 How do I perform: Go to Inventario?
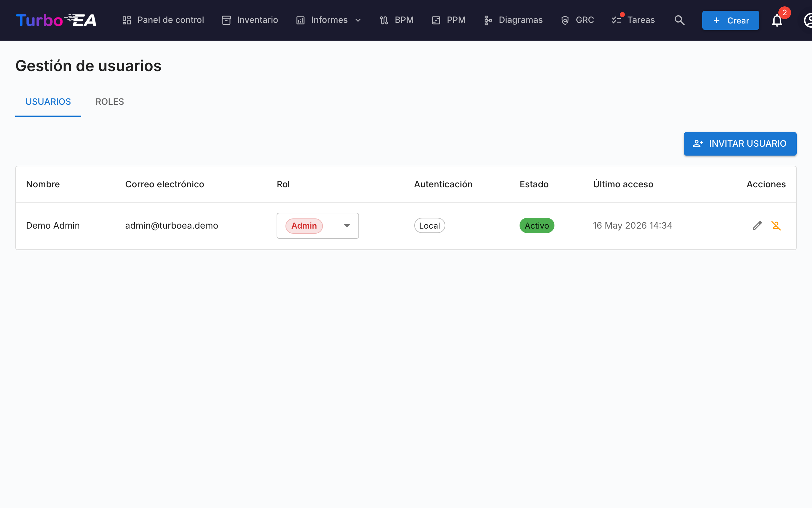click(250, 20)
